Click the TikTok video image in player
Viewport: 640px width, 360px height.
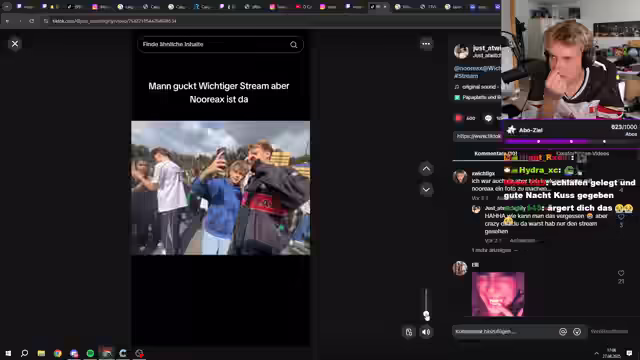pyautogui.click(x=220, y=188)
